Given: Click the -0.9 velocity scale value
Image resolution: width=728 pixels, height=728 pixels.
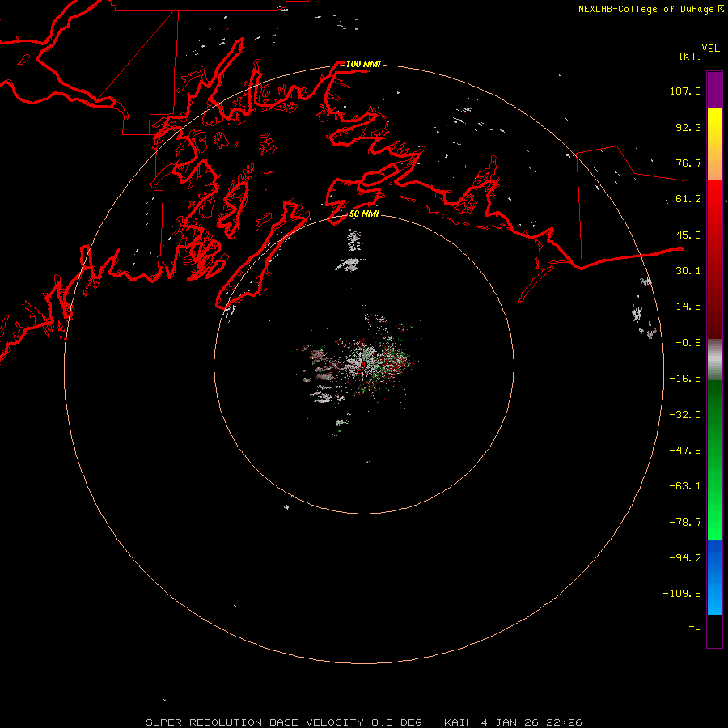Looking at the screenshot, I should pos(688,343).
